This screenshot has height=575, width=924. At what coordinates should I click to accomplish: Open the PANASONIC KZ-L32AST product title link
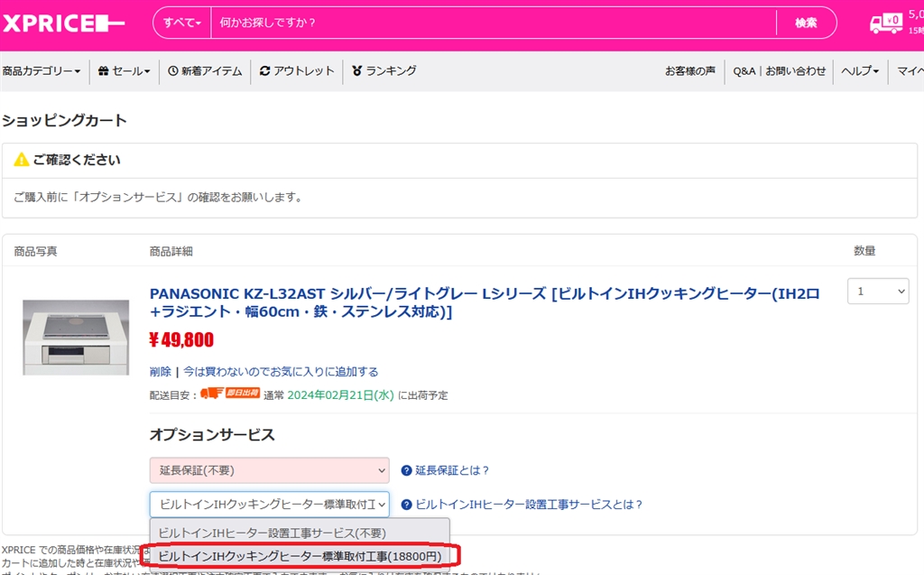pyautogui.click(x=485, y=302)
